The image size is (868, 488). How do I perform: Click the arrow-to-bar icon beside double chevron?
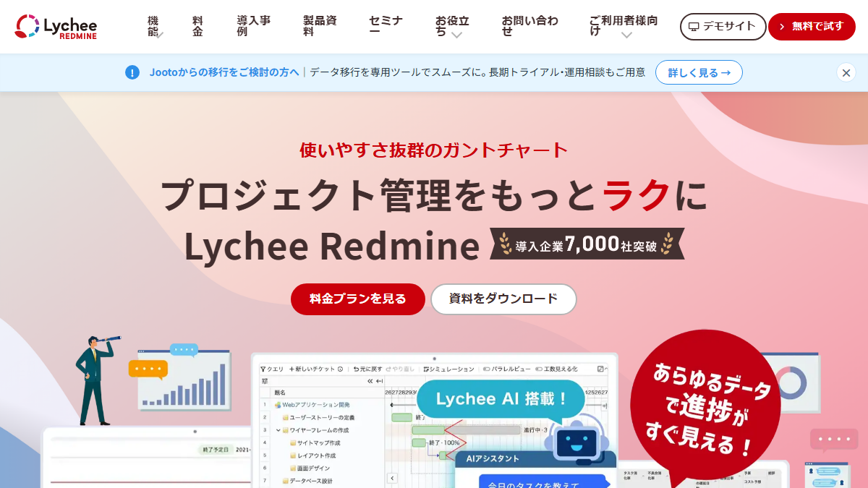coord(379,380)
